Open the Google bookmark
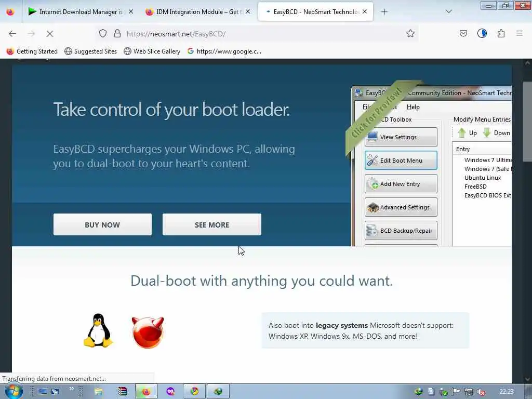This screenshot has height=399, width=532. click(x=224, y=51)
